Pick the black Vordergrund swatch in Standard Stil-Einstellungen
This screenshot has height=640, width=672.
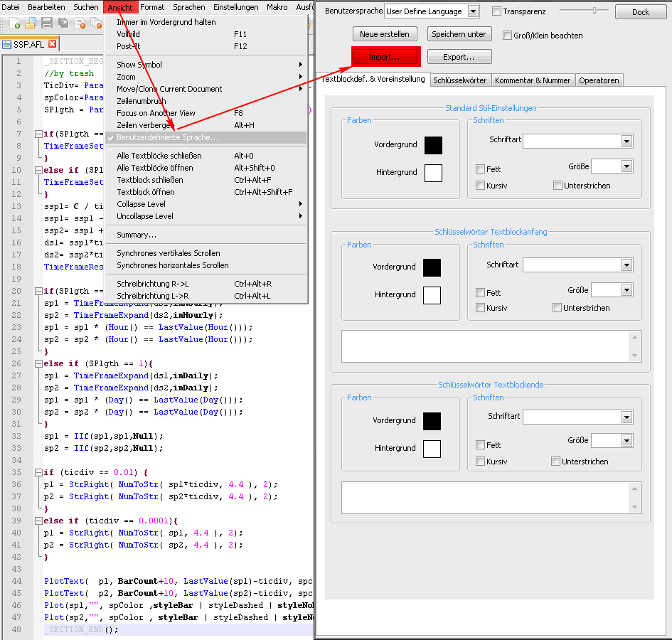pos(433,145)
